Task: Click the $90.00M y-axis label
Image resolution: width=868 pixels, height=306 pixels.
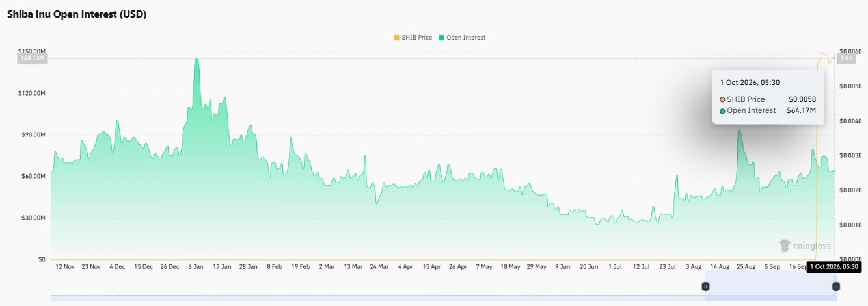Action: click(x=33, y=134)
